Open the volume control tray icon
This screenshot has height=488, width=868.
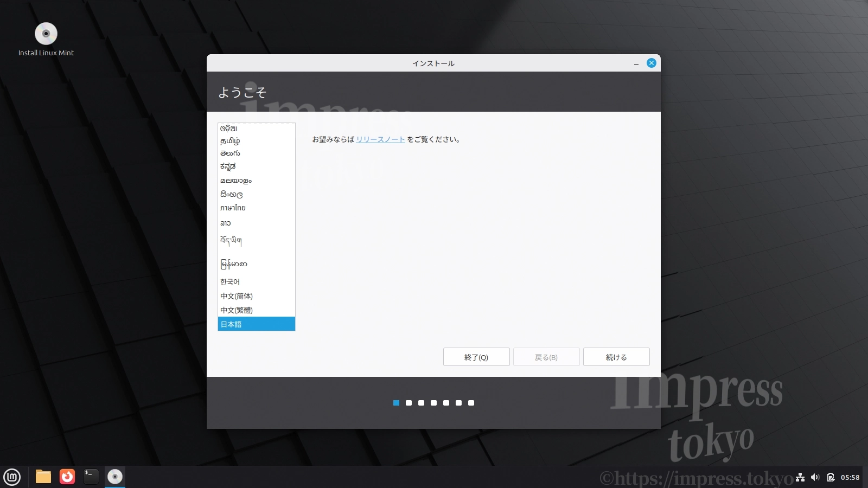pos(815,477)
